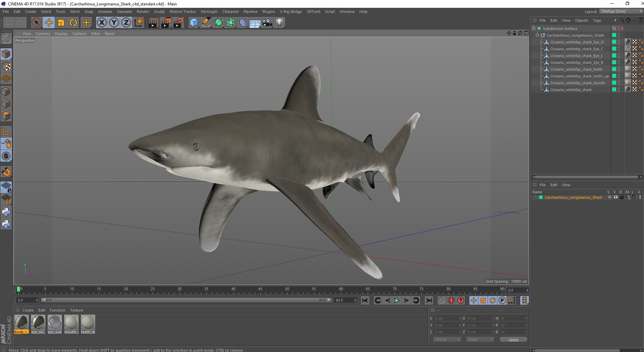Open the V-Ray Bridge menu

click(291, 12)
